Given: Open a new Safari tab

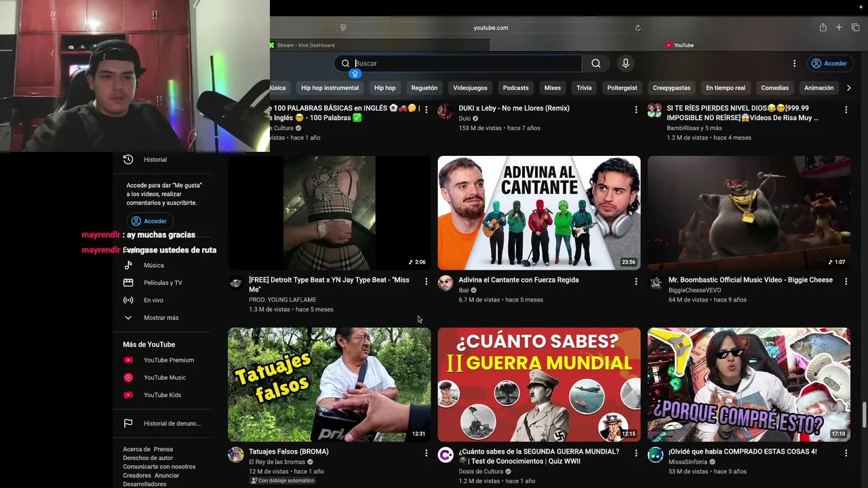Looking at the screenshot, I should (839, 27).
